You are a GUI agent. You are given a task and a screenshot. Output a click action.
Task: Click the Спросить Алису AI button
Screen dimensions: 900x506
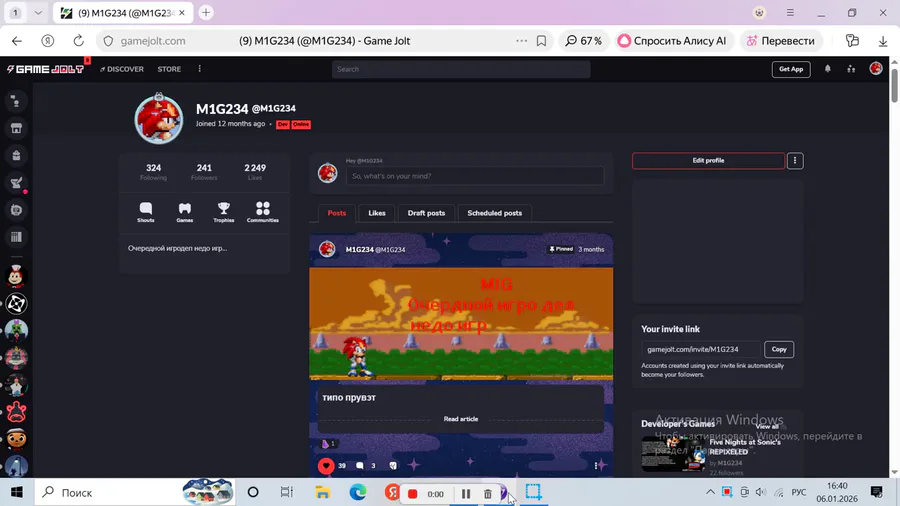click(672, 41)
